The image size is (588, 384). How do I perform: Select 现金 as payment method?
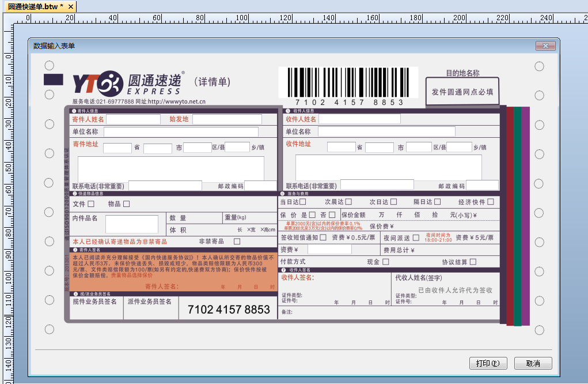coord(386,262)
